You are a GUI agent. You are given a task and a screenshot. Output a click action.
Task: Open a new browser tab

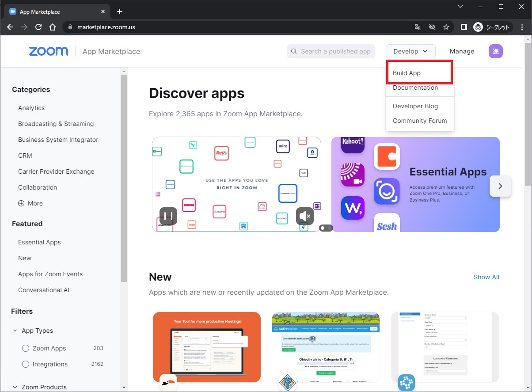tap(119, 11)
